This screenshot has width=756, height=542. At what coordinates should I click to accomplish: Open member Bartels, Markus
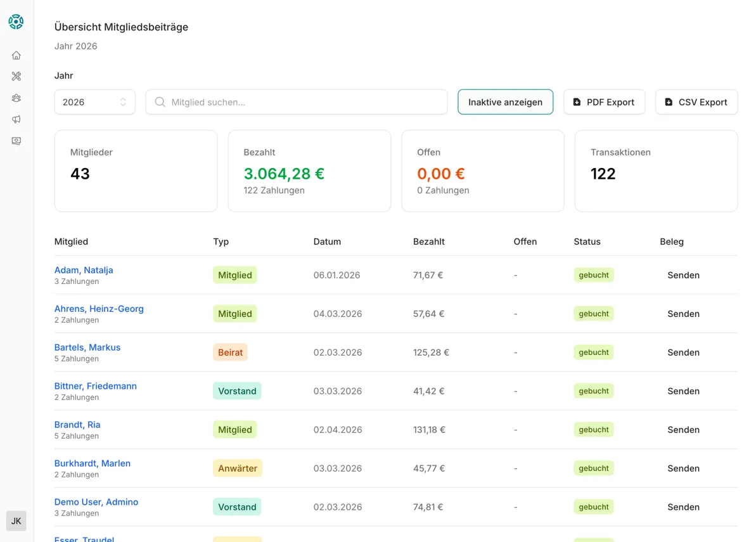(87, 347)
